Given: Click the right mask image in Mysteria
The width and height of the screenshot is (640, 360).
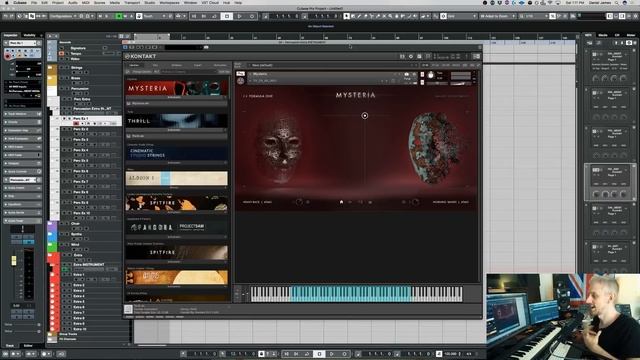Looking at the screenshot, I should (434, 148).
